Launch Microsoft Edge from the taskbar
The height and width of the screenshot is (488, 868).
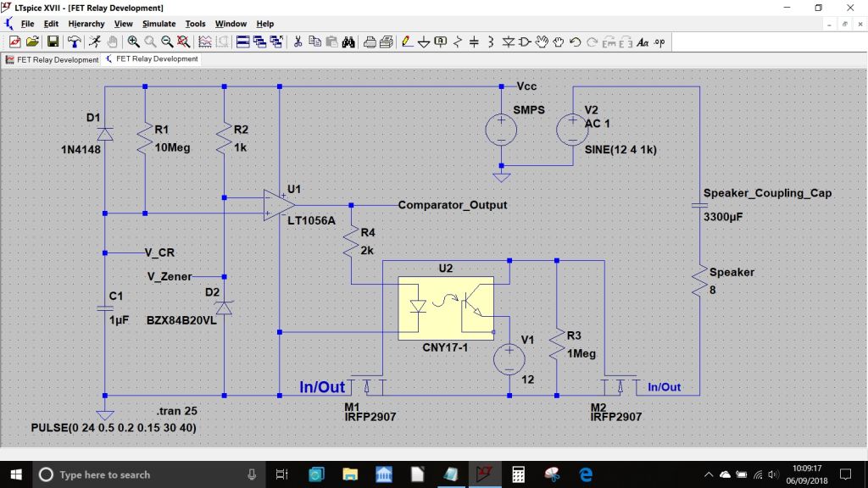(586, 474)
